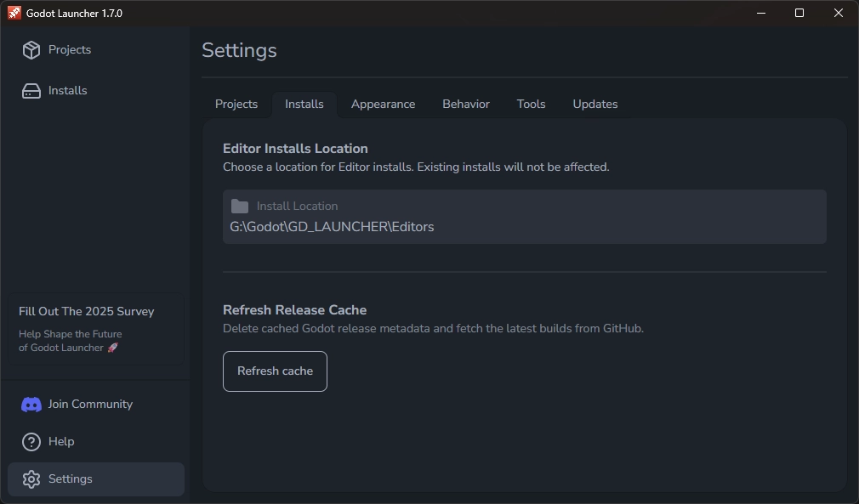This screenshot has width=859, height=504.
Task: Open Help via the question mark icon
Action: pyautogui.click(x=31, y=441)
